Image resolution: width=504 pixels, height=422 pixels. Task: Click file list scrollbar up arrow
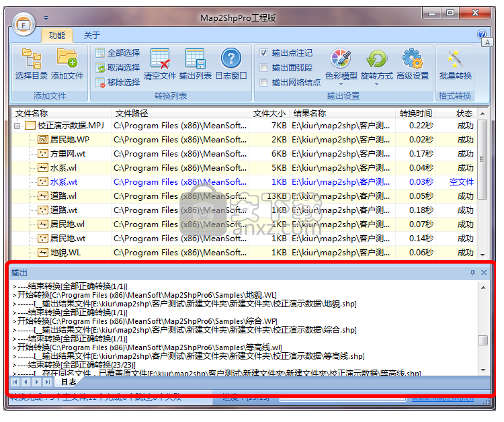(x=482, y=114)
